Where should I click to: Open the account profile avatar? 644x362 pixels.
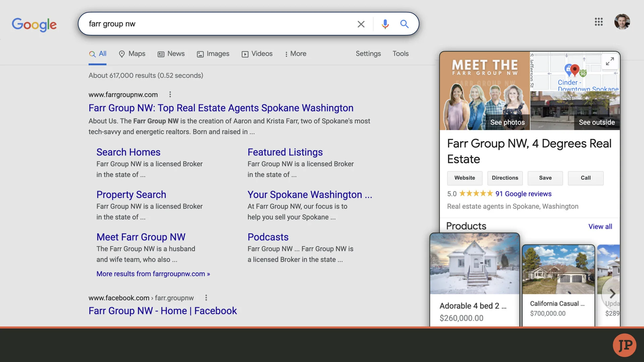(x=622, y=22)
